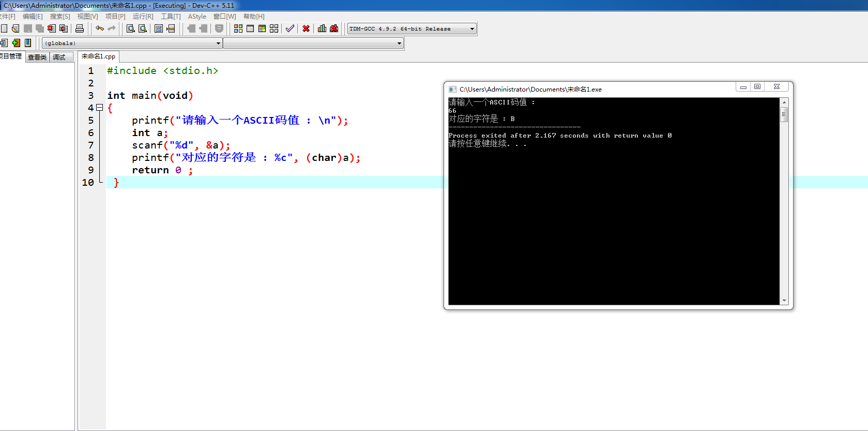
Task: Click the Close file toolbar icon
Action: (52, 28)
